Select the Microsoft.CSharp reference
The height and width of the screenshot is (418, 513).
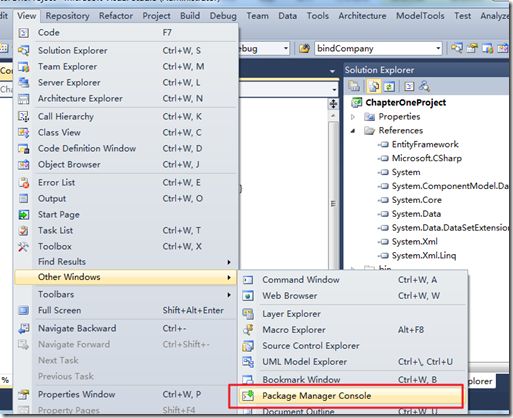coord(427,158)
